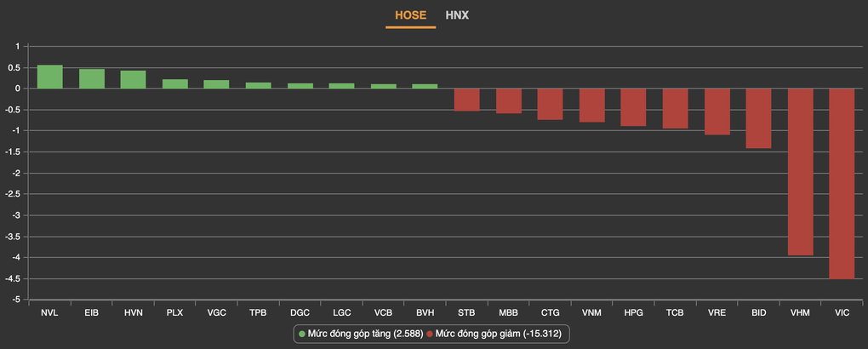Click the VIC red bar

(841, 183)
